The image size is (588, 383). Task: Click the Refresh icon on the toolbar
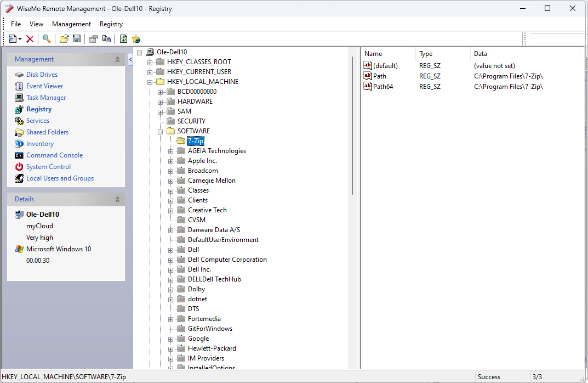[123, 38]
